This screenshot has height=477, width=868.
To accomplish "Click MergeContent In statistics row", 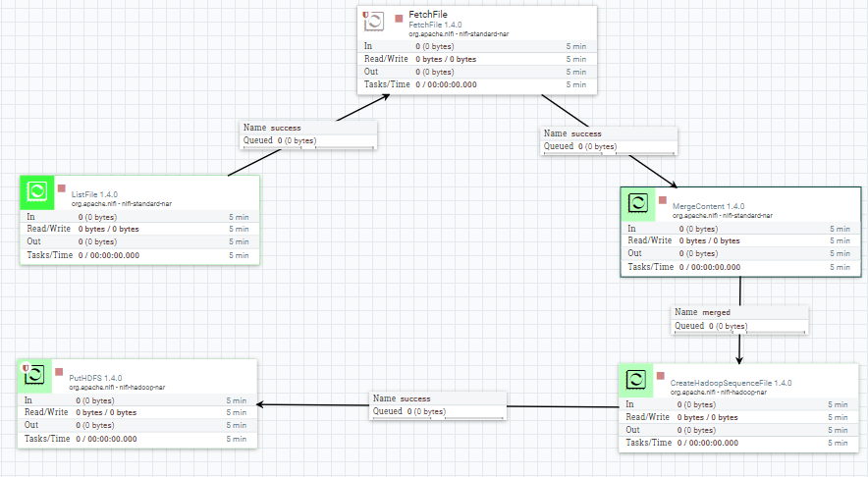I will point(740,229).
